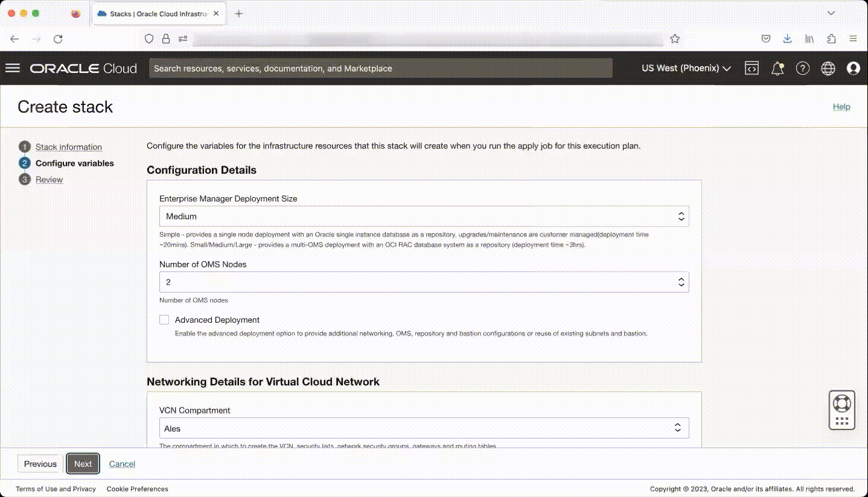Open Cookie Preferences

pos(138,489)
